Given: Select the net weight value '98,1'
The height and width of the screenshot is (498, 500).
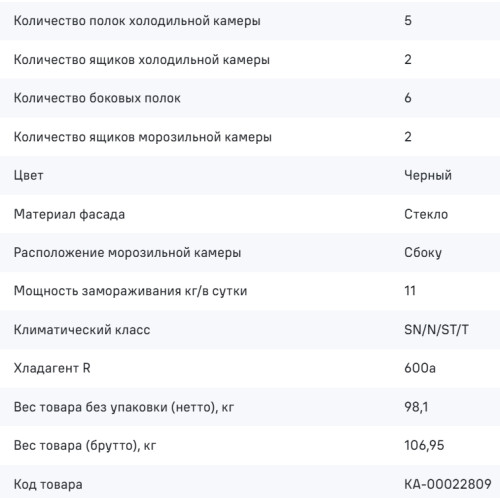Looking at the screenshot, I should pos(416,407).
